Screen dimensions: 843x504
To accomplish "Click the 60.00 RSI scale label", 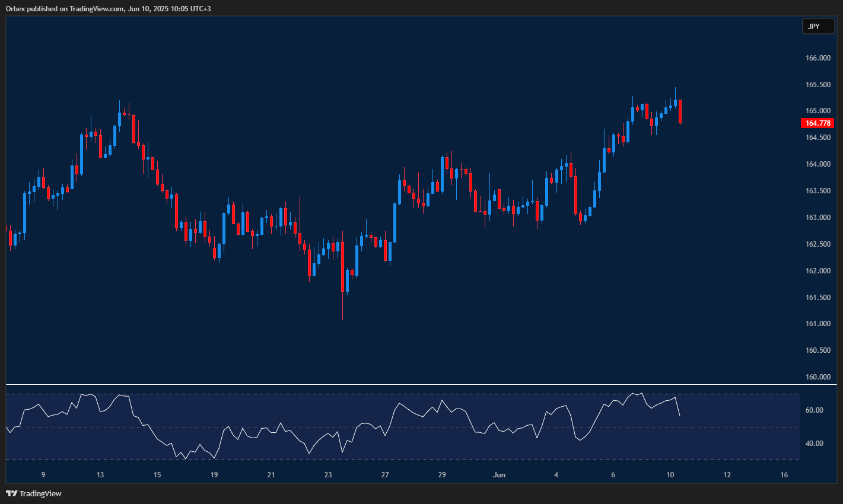I will [814, 410].
